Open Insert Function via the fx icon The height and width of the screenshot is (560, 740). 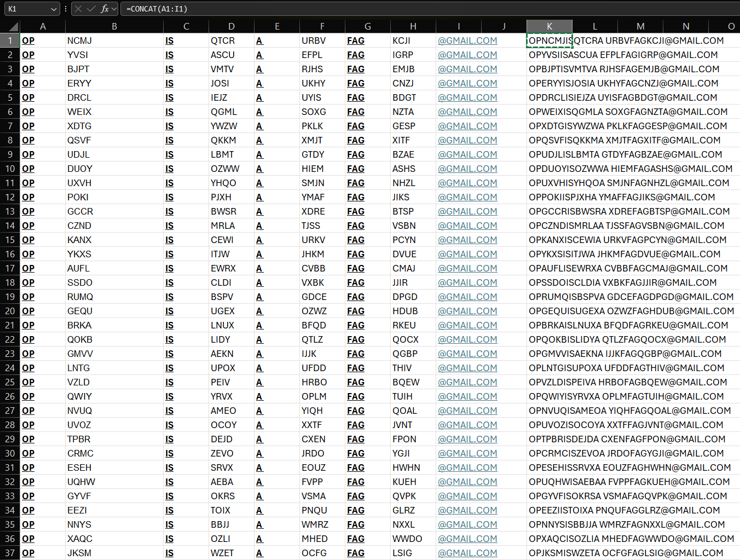point(105,9)
